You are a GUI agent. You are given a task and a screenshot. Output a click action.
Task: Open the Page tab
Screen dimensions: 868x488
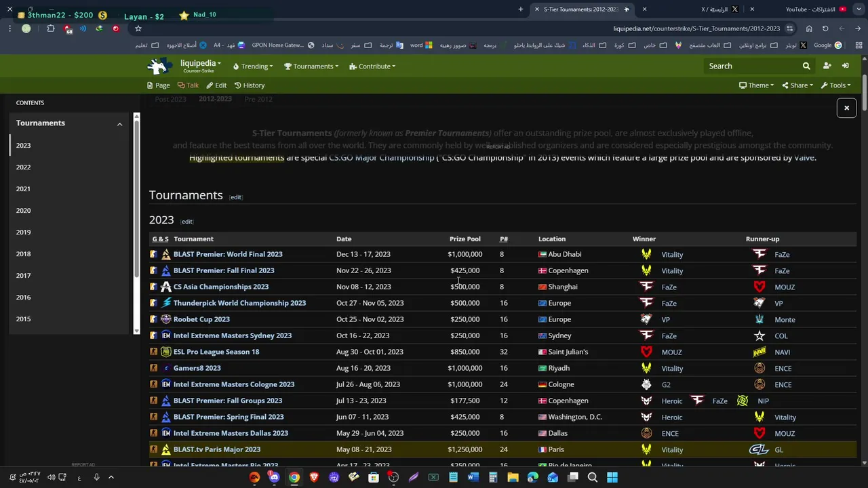[x=159, y=85]
